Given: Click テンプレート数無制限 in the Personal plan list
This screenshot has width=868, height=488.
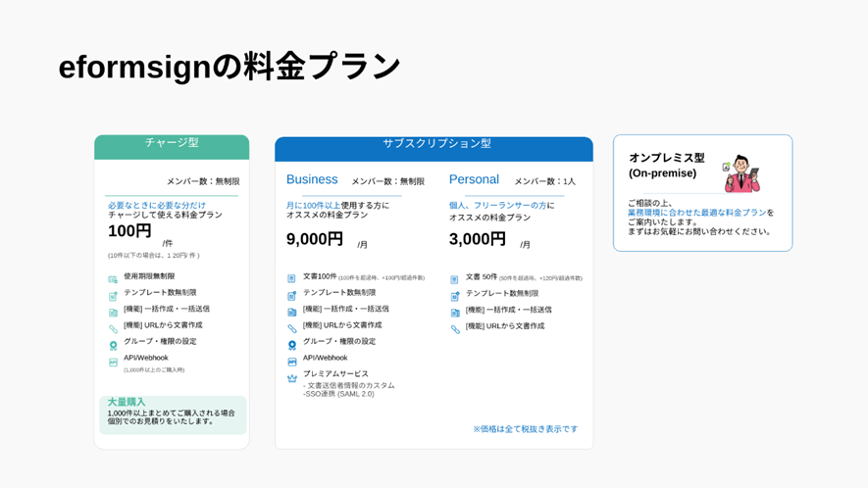Looking at the screenshot, I should 502,293.
